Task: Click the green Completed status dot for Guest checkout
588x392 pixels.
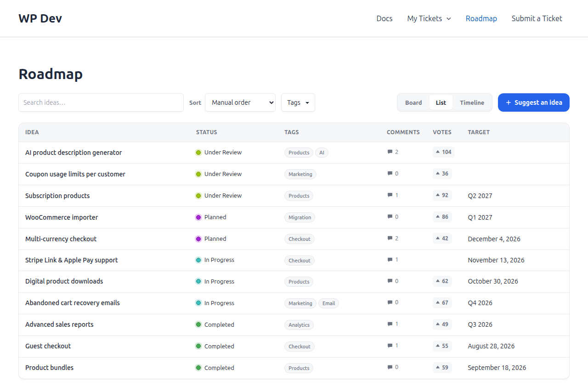Action: [x=198, y=346]
